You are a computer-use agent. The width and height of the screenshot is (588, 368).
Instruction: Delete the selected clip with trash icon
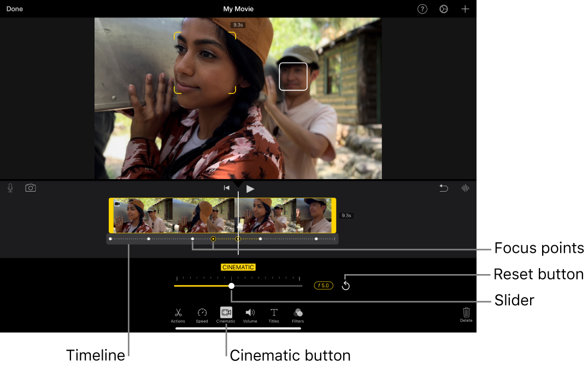pyautogui.click(x=466, y=315)
